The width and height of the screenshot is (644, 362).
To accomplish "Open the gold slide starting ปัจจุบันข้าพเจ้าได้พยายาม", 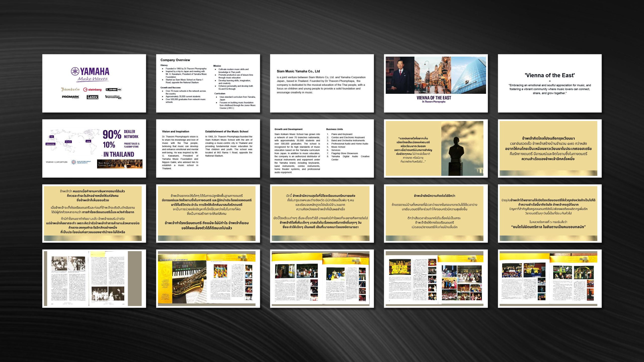I will tap(550, 213).
